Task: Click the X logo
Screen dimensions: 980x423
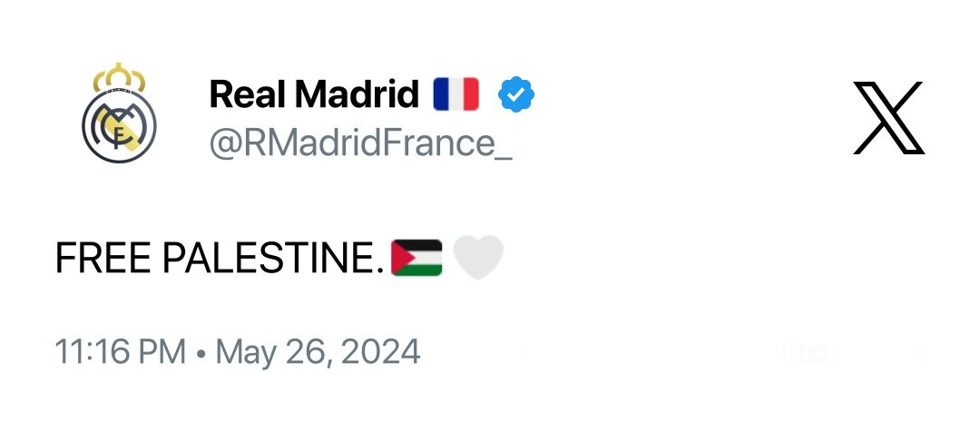Action: coord(888,117)
